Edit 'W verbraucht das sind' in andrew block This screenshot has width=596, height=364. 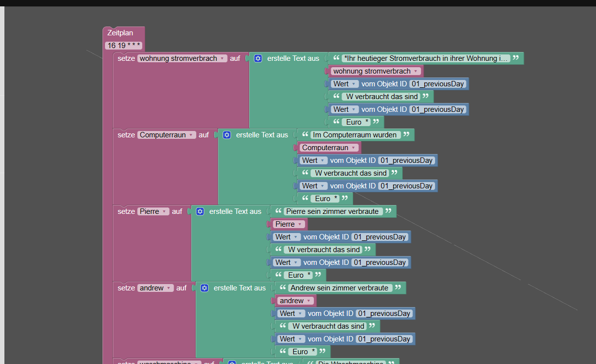click(328, 326)
